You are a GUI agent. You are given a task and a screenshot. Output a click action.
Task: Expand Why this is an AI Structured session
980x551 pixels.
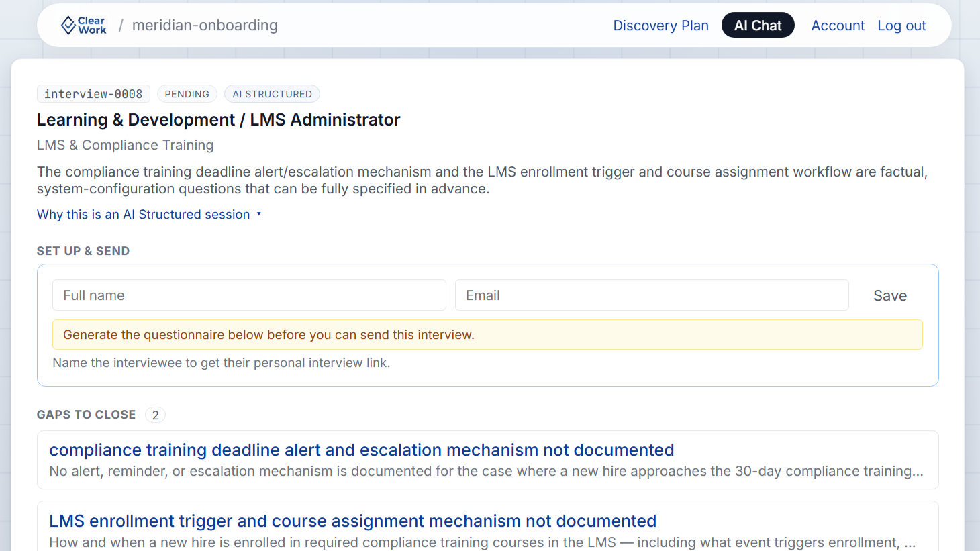tap(149, 215)
